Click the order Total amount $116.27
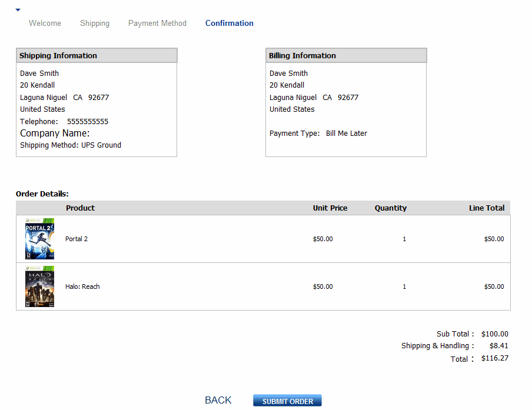The height and width of the screenshot is (410, 532). pyautogui.click(x=495, y=358)
